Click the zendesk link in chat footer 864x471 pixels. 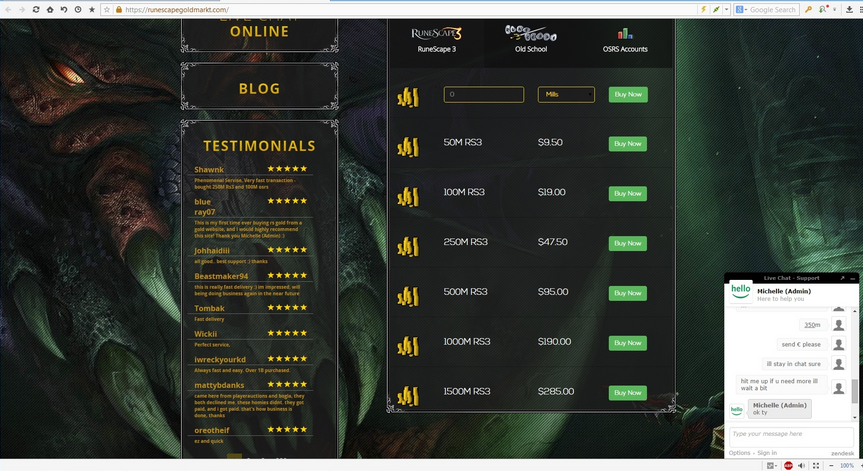tap(842, 453)
